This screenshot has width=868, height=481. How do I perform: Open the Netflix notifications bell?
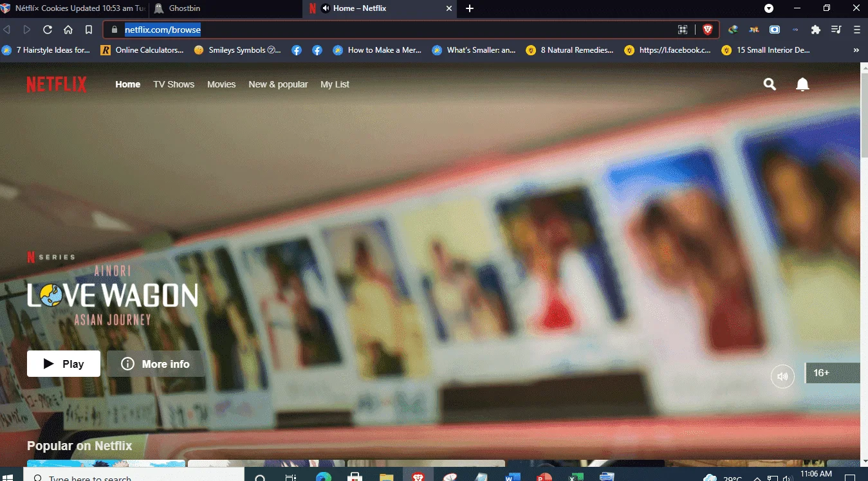[802, 84]
